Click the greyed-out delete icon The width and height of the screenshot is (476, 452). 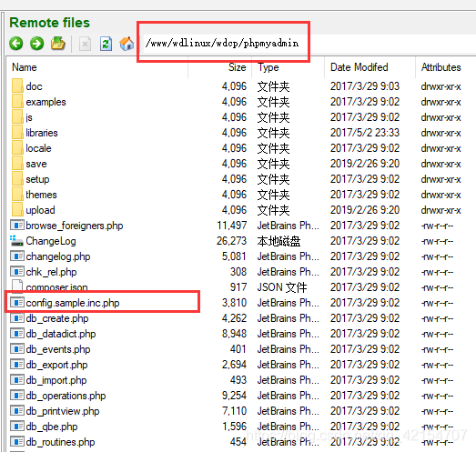[x=85, y=45]
